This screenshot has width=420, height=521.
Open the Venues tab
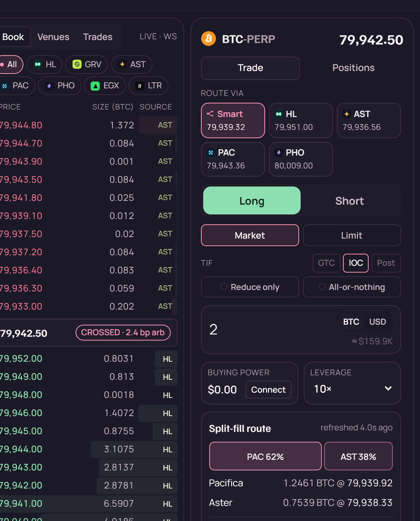point(53,37)
